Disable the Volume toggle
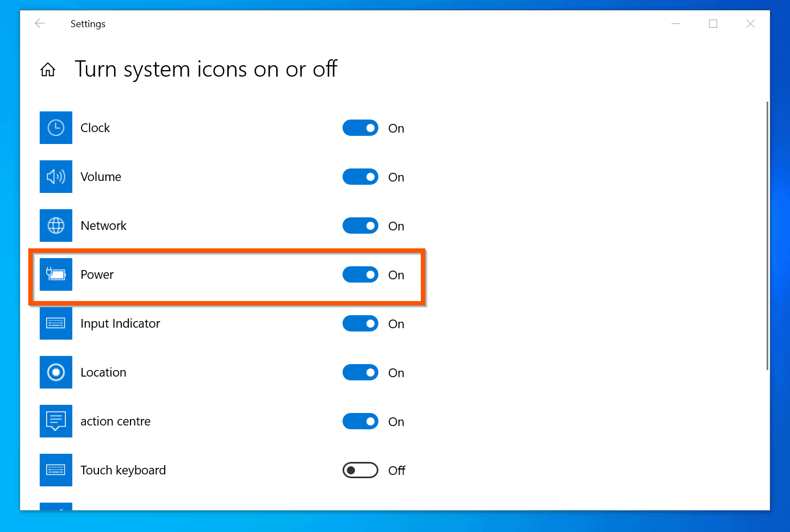The image size is (790, 532). click(360, 177)
